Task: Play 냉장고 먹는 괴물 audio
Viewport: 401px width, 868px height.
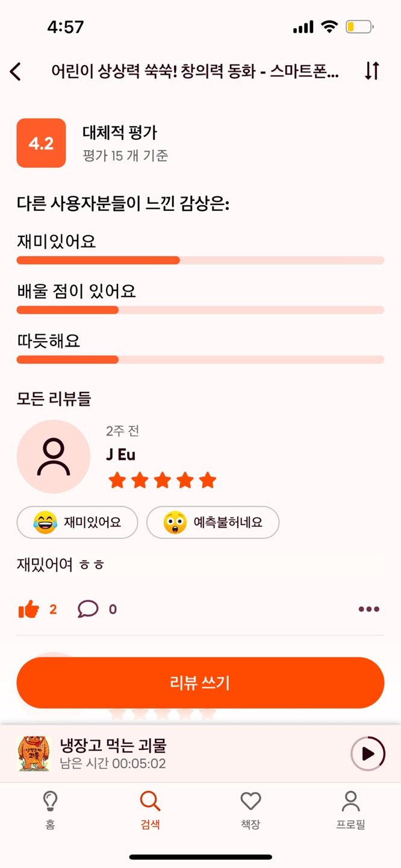Action: pyautogui.click(x=367, y=753)
